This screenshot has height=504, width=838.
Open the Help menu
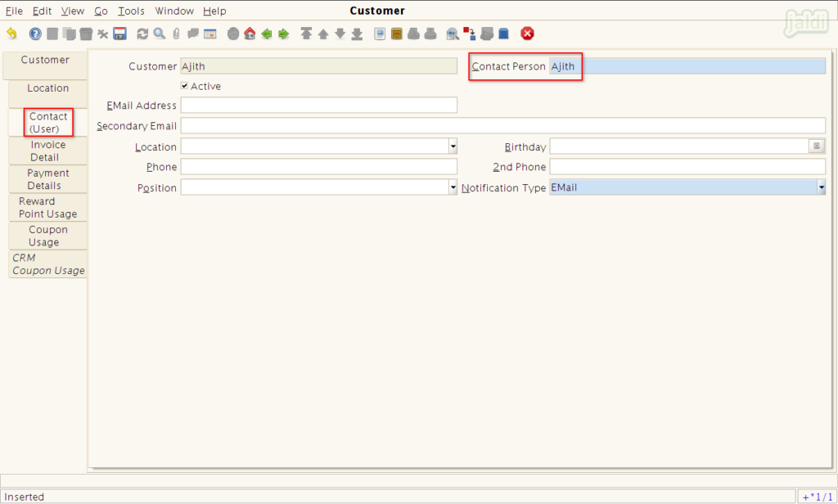point(214,11)
